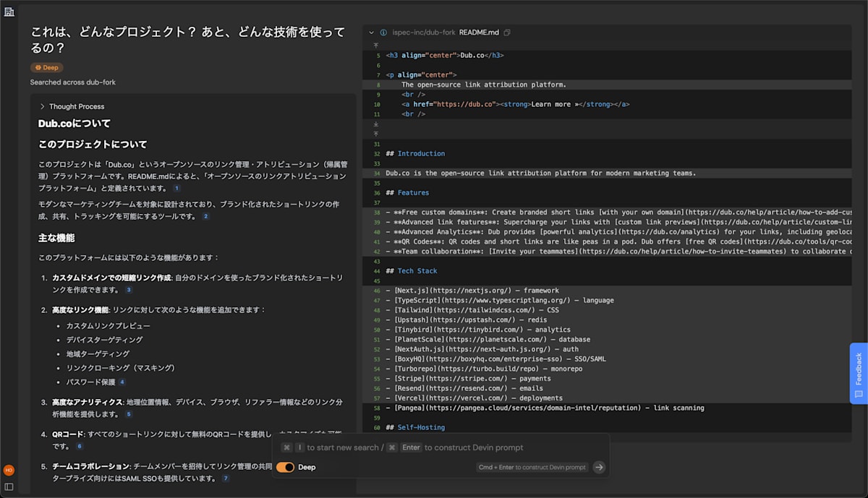The image size is (868, 498).
Task: Toggle the sidebar panel icon below the avatar
Action: (9, 486)
